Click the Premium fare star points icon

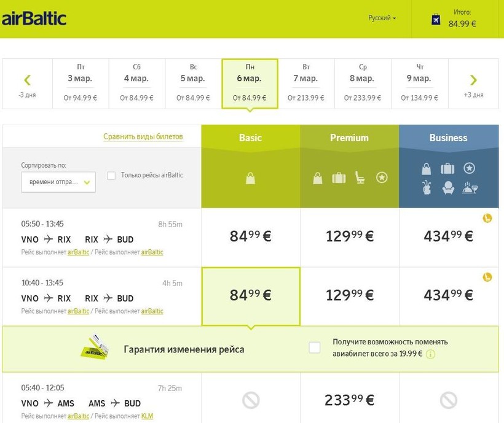point(382,177)
